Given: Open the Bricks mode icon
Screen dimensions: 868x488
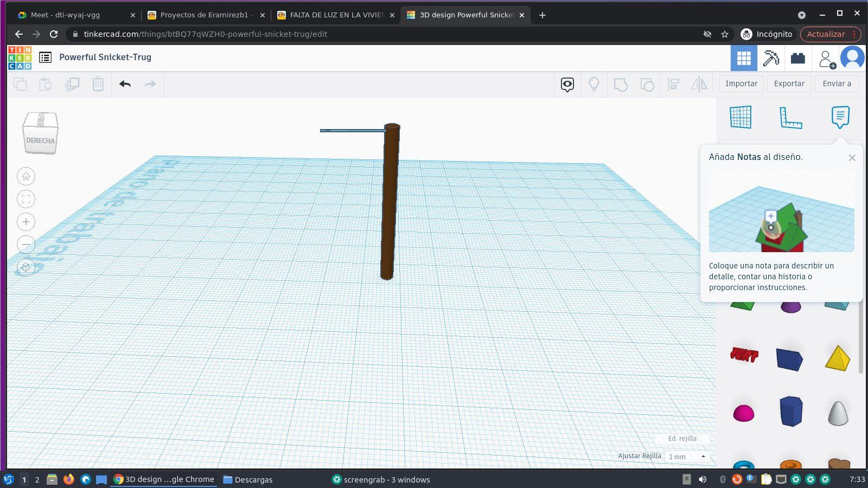Looking at the screenshot, I should [x=797, y=58].
